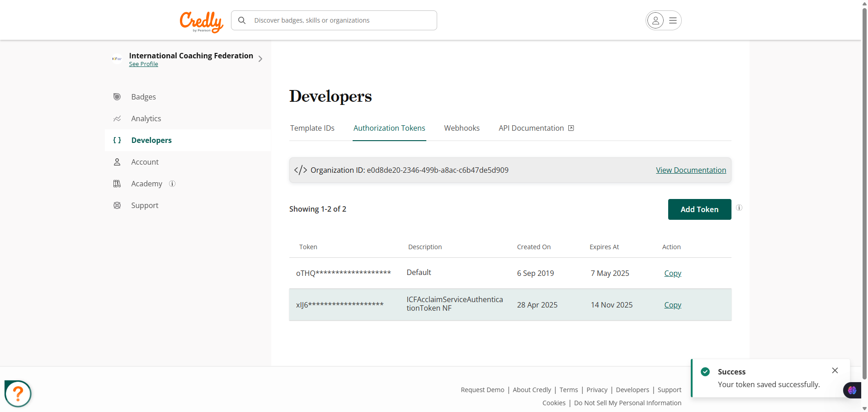Open the hamburger menu icon
Viewport: 868px width, 412px height.
(673, 20)
